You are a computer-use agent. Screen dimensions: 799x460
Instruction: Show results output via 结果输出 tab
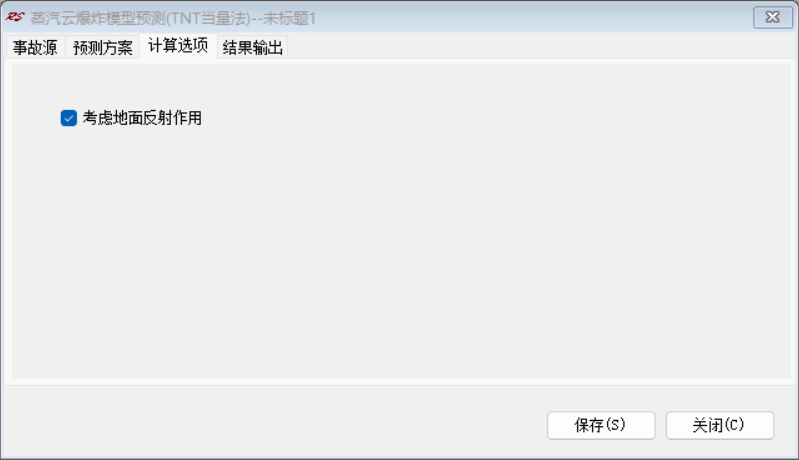[x=252, y=47]
